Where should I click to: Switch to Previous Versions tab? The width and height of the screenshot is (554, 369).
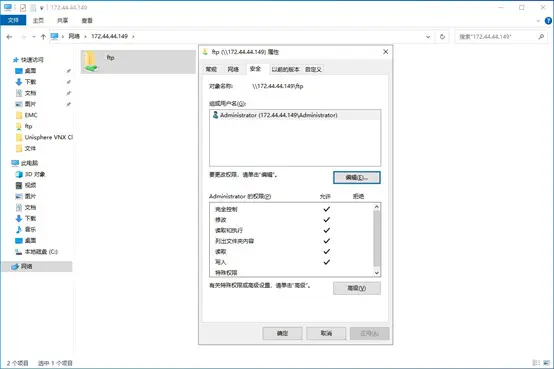point(285,69)
